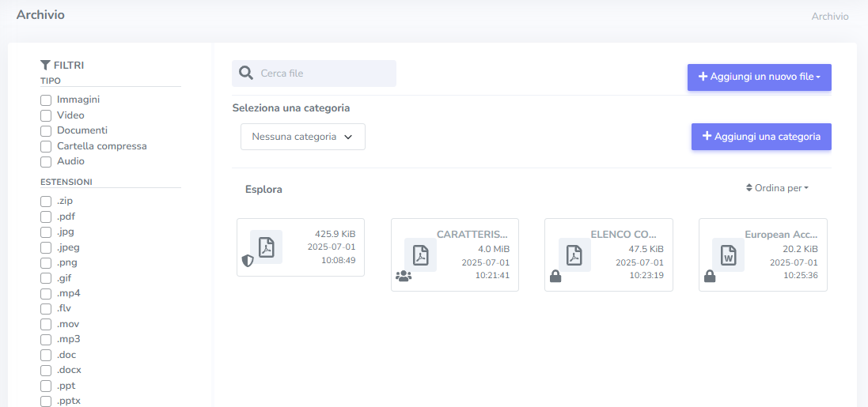Click the shield icon on the first file
Screen dimensions: 868x407
[x=248, y=261]
